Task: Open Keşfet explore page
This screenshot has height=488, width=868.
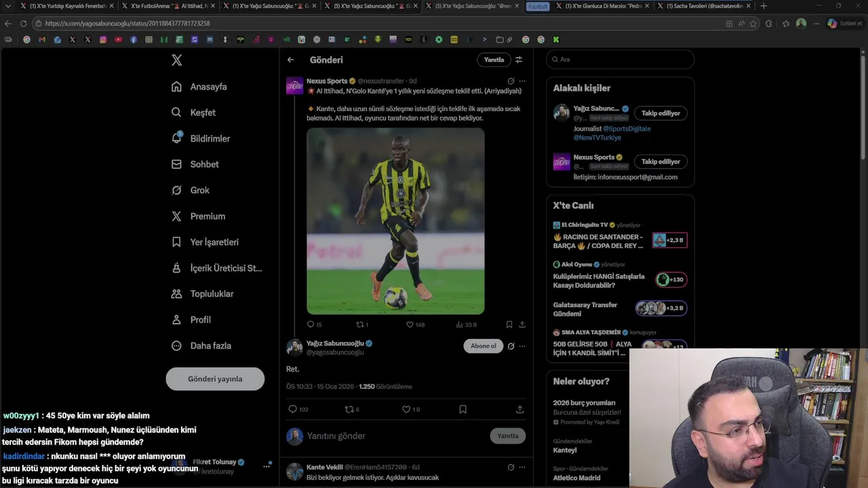Action: pos(194,113)
